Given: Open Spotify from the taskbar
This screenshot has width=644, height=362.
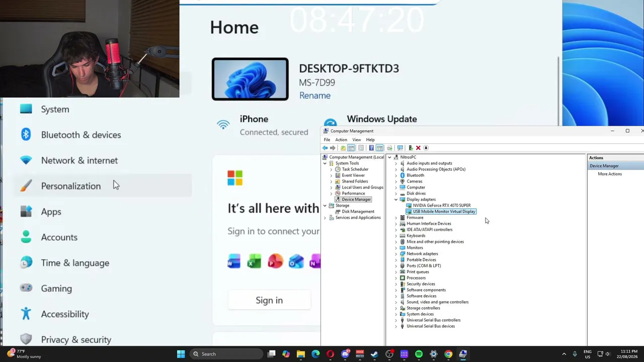Looking at the screenshot, I should click(x=419, y=354).
